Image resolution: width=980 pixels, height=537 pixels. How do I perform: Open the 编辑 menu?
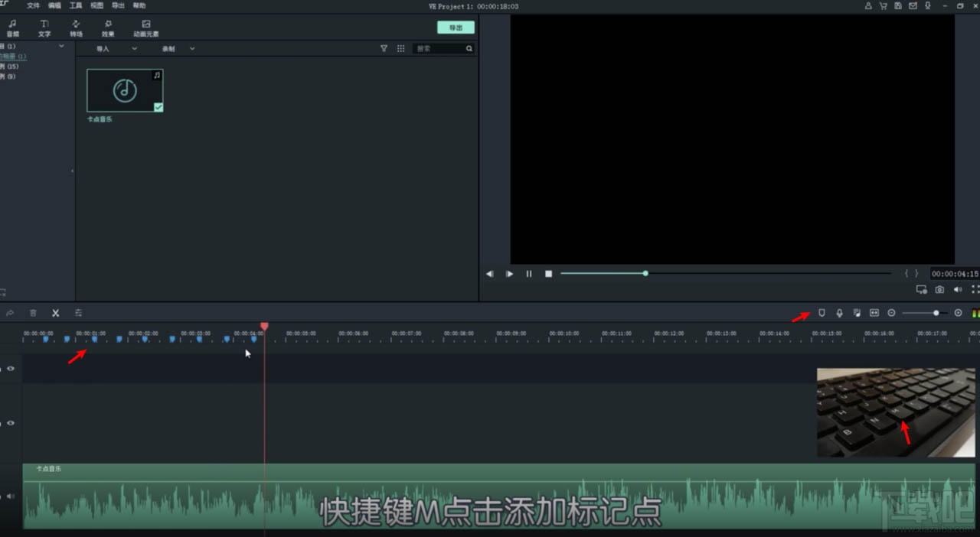pyautogui.click(x=54, y=5)
